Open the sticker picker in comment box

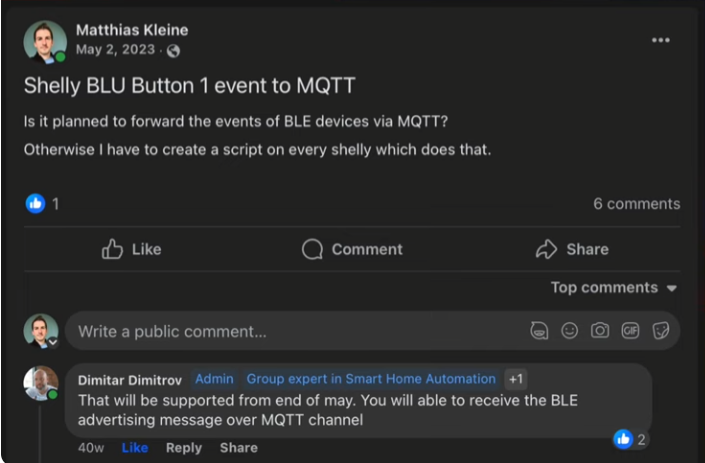660,331
